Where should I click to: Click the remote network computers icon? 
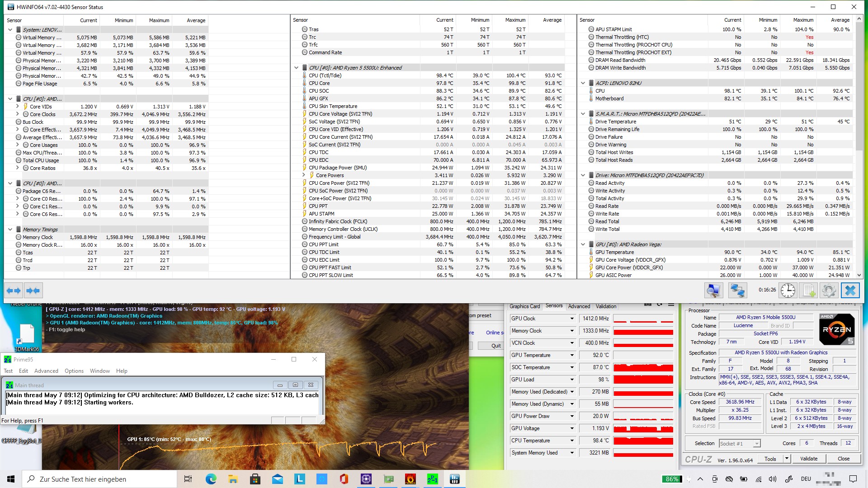coord(737,291)
